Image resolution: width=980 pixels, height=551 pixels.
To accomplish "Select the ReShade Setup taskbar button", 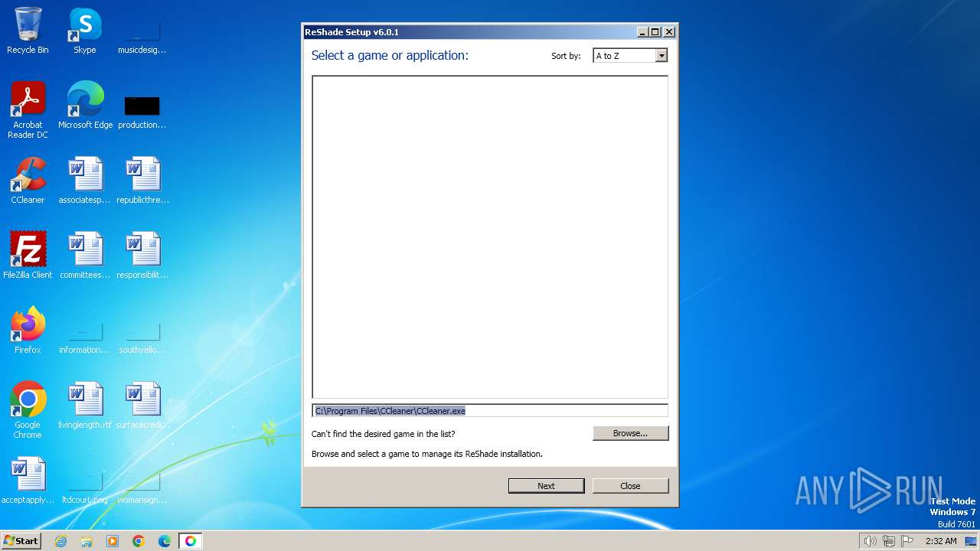I will [x=191, y=541].
